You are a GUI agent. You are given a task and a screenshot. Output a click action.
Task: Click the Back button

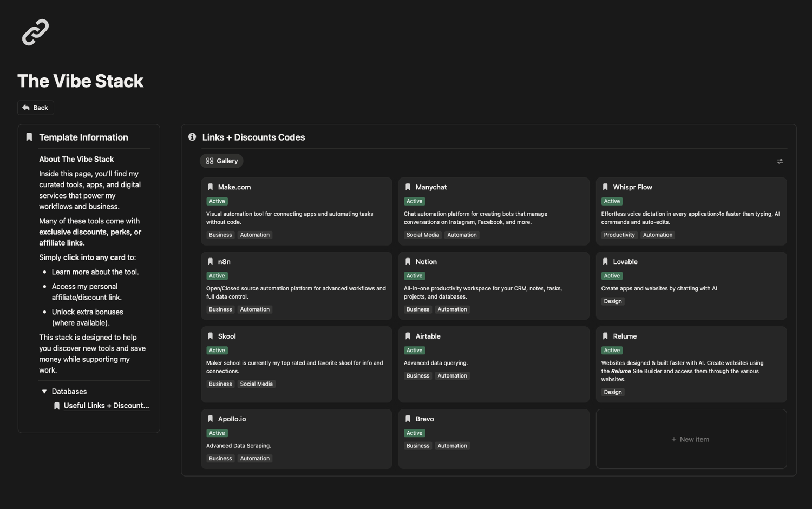[x=36, y=108]
